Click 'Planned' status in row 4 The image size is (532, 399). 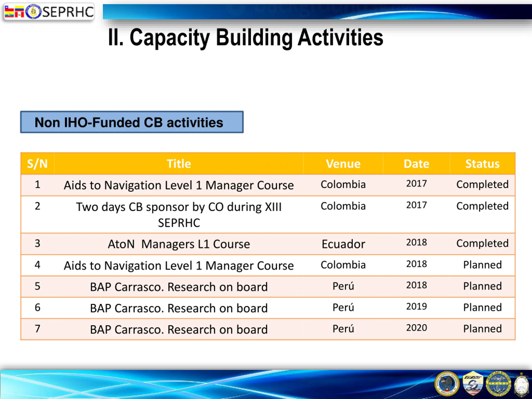coord(483,265)
